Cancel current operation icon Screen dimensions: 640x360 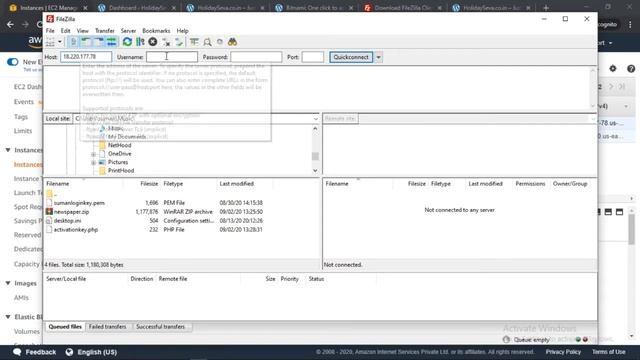click(x=153, y=42)
